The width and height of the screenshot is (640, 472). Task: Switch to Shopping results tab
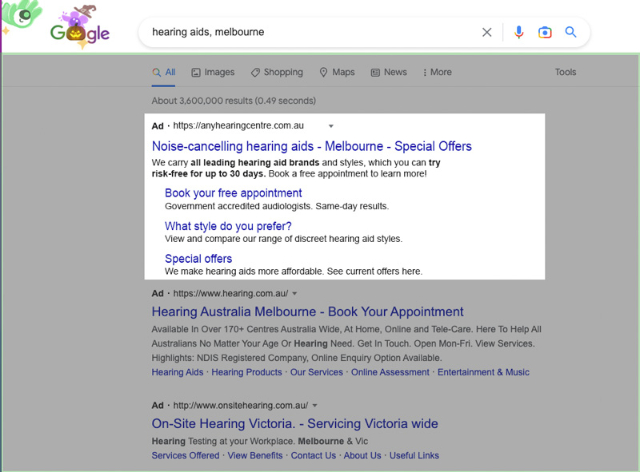276,72
